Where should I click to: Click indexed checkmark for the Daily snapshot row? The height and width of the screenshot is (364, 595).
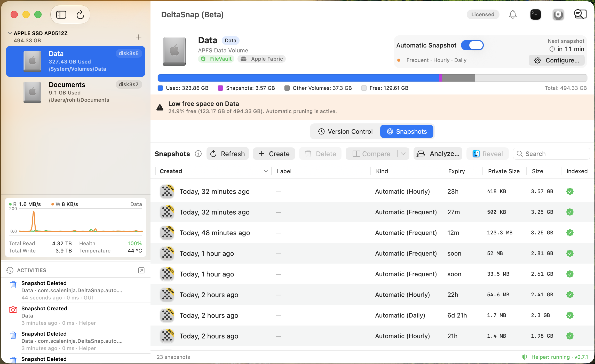click(570, 315)
